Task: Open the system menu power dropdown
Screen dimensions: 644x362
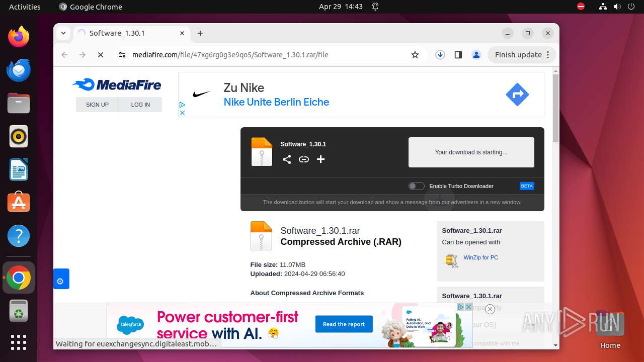Action: (631, 7)
